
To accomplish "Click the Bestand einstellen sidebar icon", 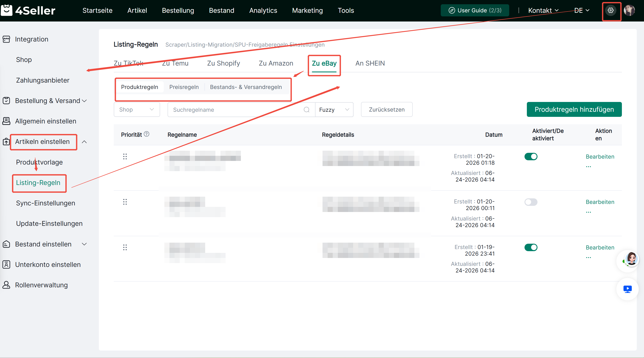I will pos(6,244).
